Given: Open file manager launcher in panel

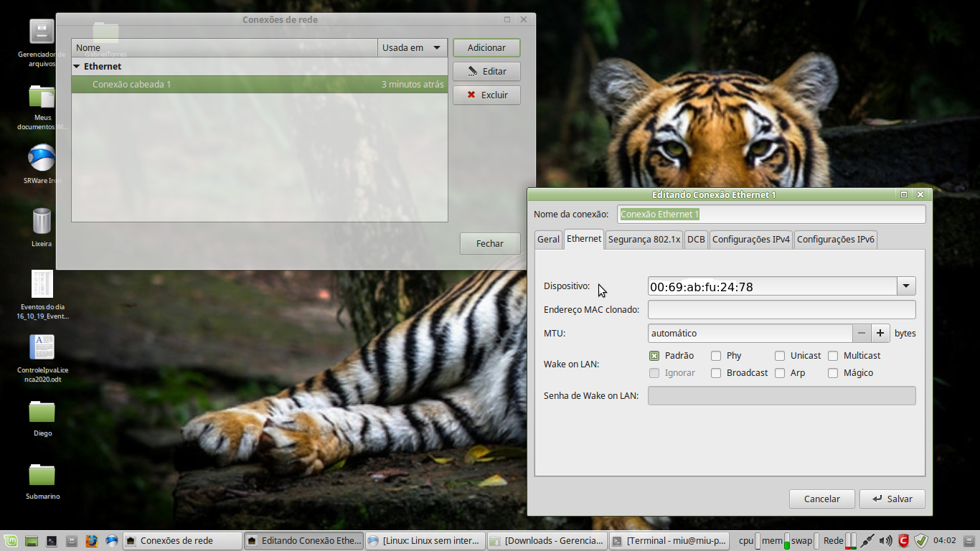Looking at the screenshot, I should point(72,541).
